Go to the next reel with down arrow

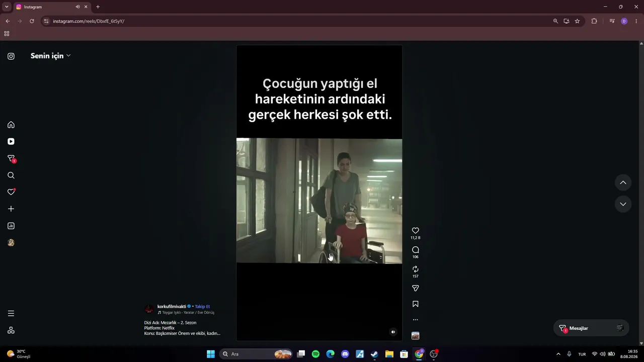coord(623,204)
